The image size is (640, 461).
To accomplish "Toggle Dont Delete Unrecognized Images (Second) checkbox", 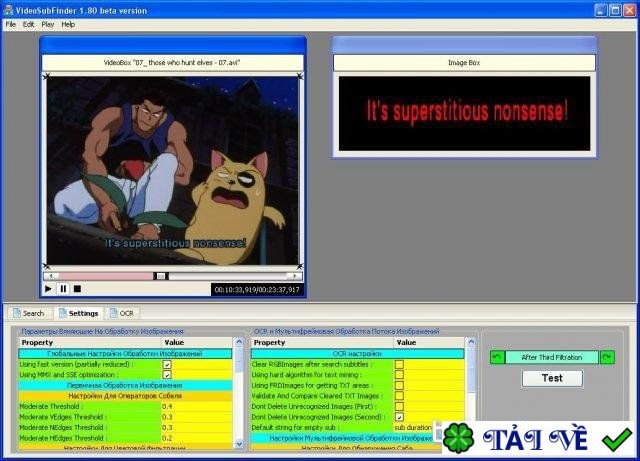I will coord(399,417).
